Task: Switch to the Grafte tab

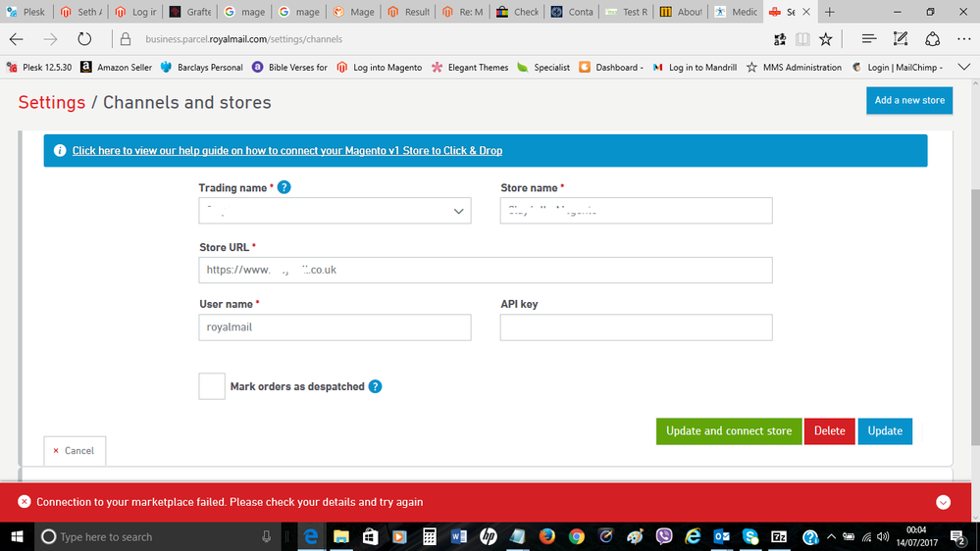Action: click(190, 12)
